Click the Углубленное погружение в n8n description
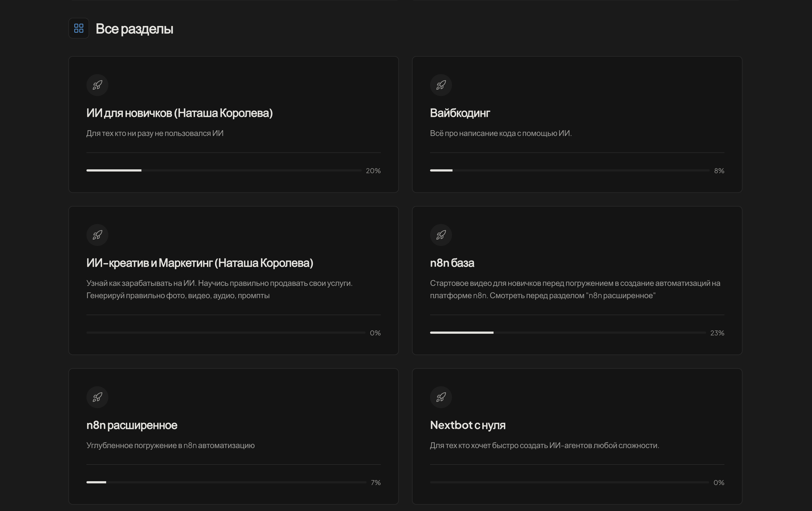812x511 pixels. tap(170, 445)
